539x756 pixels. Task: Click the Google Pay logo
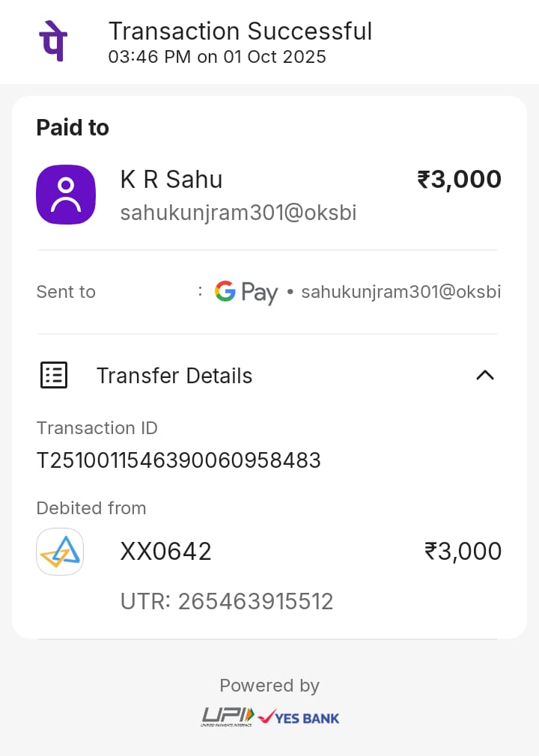246,292
